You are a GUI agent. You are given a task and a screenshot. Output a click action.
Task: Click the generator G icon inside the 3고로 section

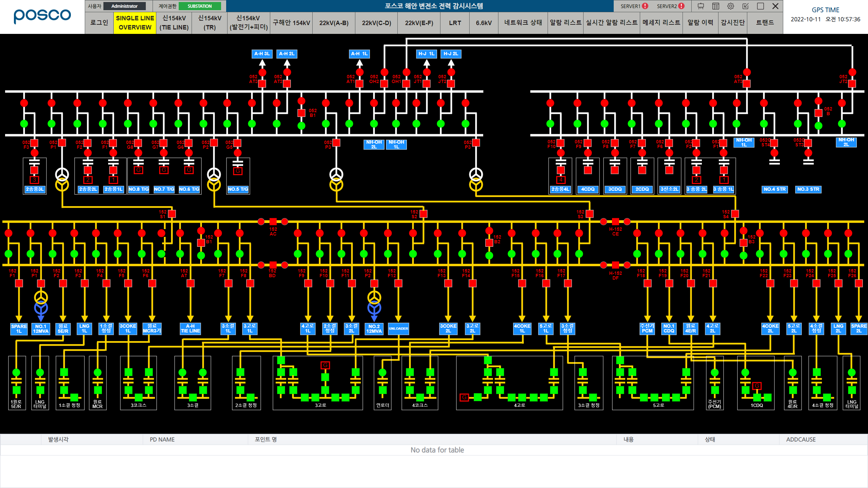(325, 365)
